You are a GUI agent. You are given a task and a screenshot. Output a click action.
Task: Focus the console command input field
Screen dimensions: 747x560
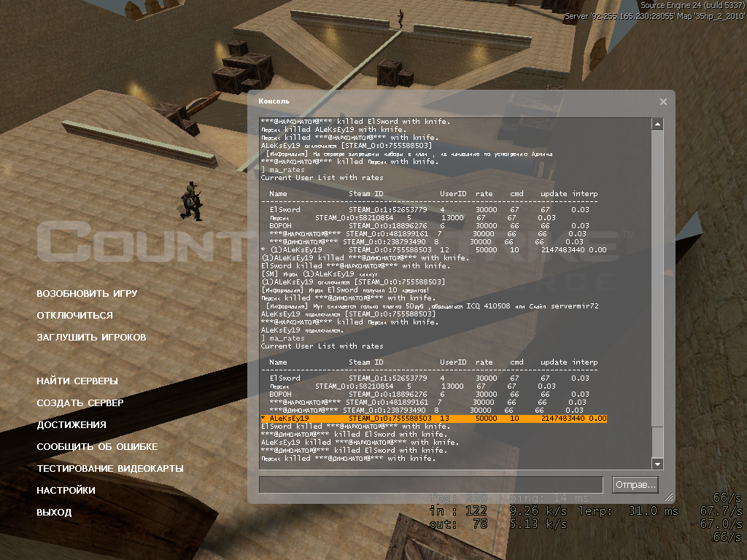tap(431, 485)
